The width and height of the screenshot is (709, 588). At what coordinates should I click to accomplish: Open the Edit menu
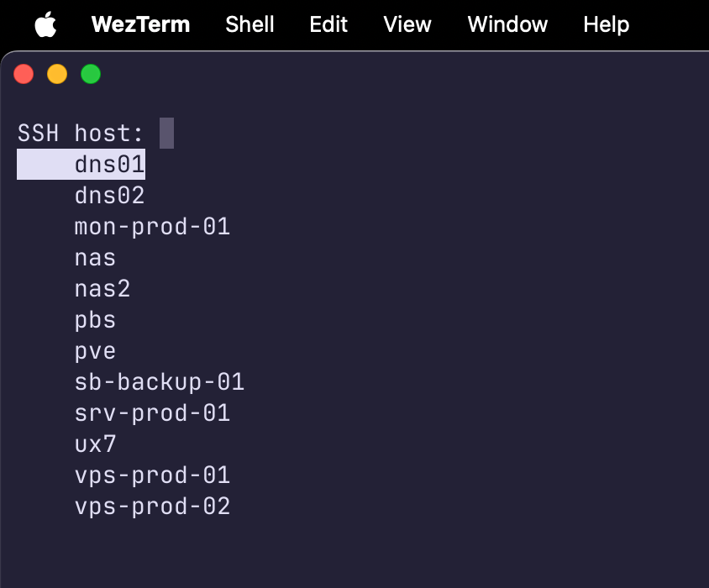pyautogui.click(x=328, y=24)
